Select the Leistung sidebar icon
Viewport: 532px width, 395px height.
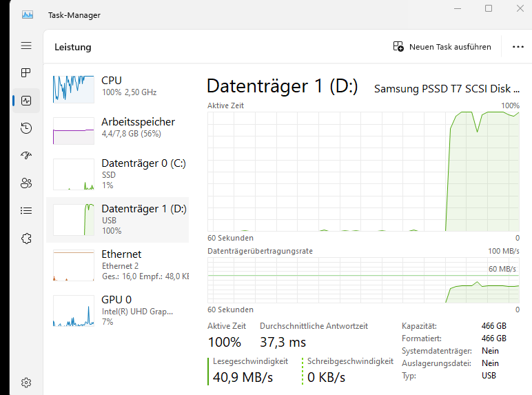tap(26, 101)
